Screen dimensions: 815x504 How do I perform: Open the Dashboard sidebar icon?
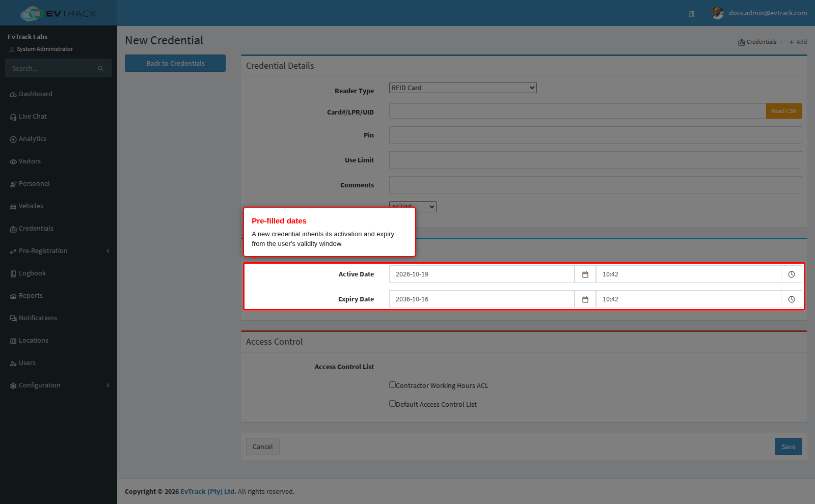click(x=13, y=95)
